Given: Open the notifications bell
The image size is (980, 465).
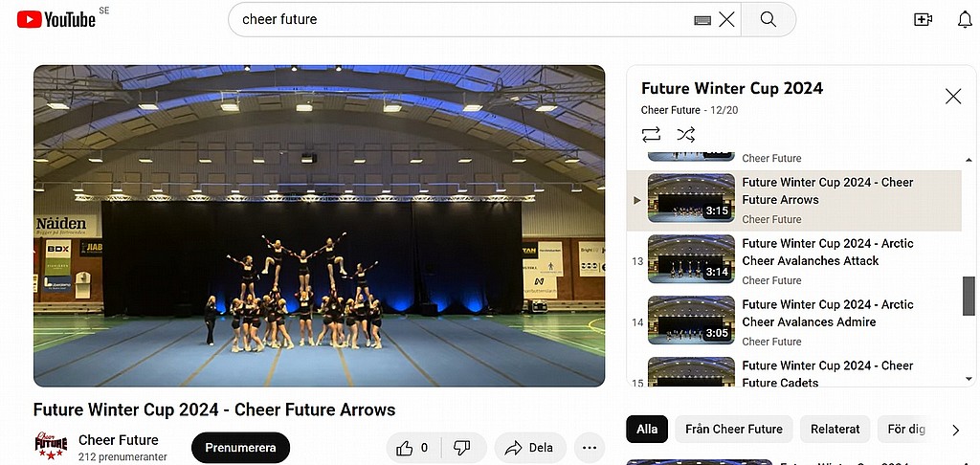Looking at the screenshot, I should point(965,19).
